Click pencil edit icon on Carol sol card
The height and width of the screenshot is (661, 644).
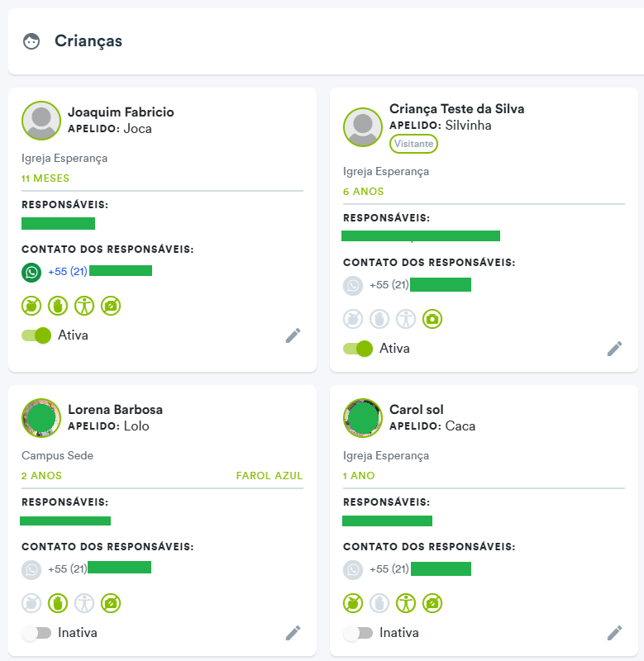[x=614, y=633]
